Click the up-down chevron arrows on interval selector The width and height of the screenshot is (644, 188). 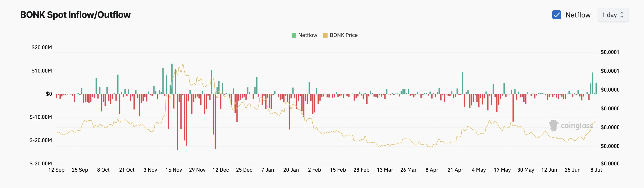tap(622, 15)
